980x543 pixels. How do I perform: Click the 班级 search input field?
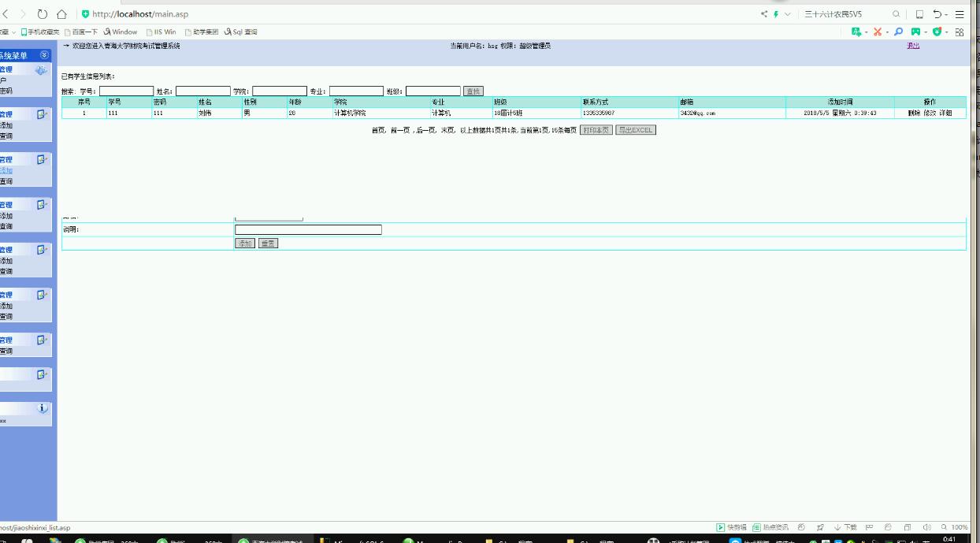point(433,91)
